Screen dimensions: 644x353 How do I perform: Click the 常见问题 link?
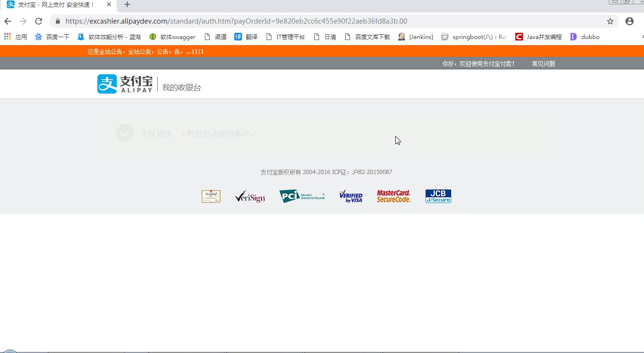543,64
